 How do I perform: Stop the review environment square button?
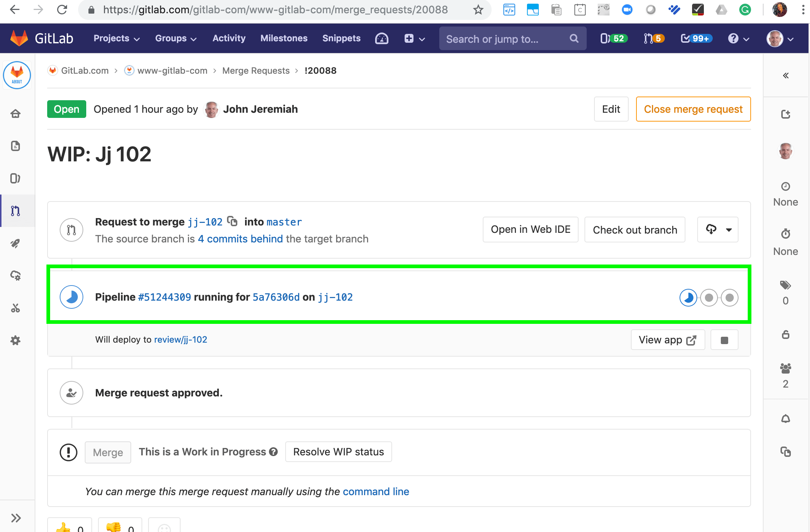coord(724,340)
